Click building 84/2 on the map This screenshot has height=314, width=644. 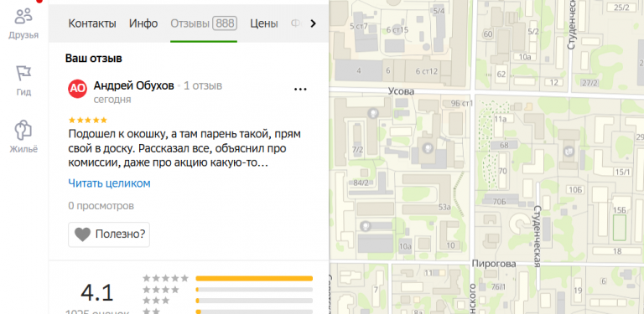click(361, 183)
